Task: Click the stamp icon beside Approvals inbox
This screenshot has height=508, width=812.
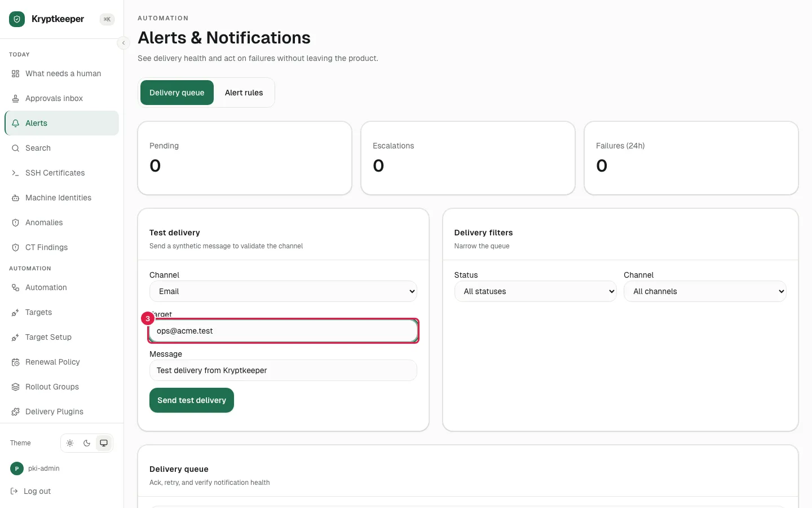Action: click(x=15, y=99)
